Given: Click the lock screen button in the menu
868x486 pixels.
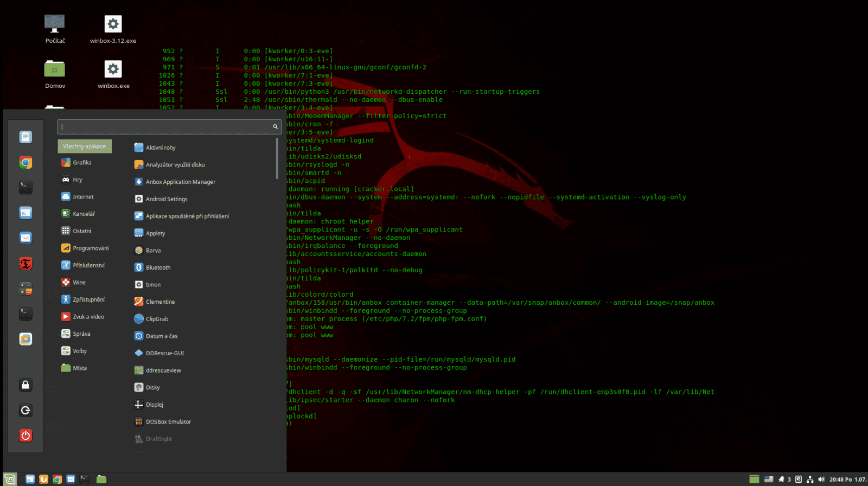Looking at the screenshot, I should point(25,385).
